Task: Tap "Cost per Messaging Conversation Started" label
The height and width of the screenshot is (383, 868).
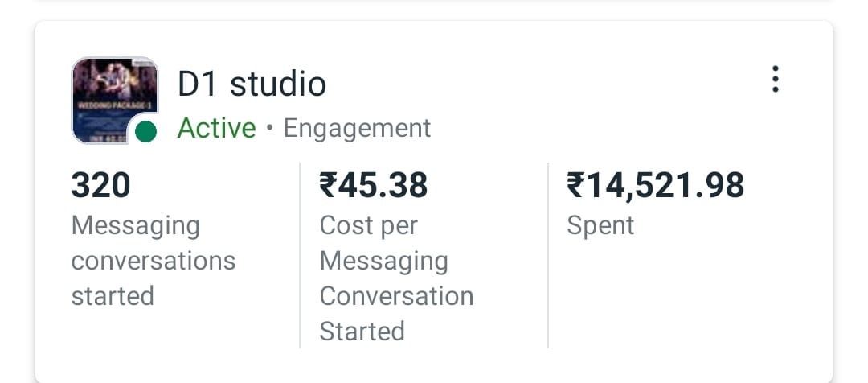Action: 396,278
